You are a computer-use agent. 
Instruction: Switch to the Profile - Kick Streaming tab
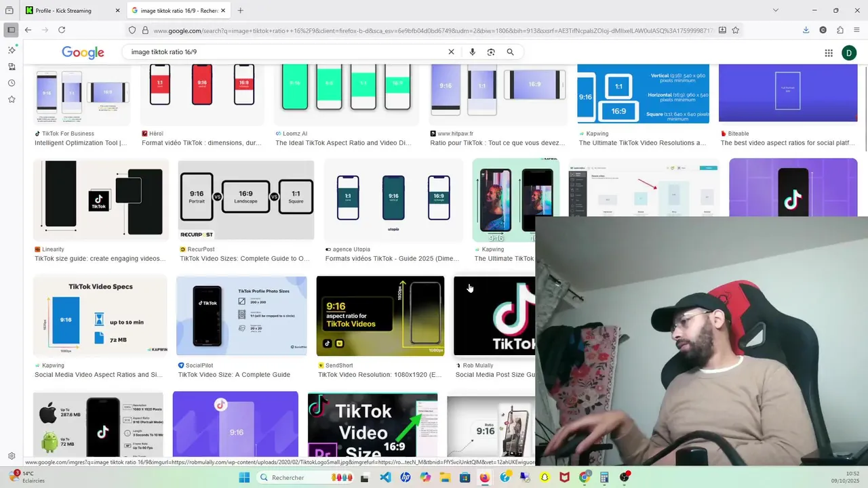pos(73,10)
